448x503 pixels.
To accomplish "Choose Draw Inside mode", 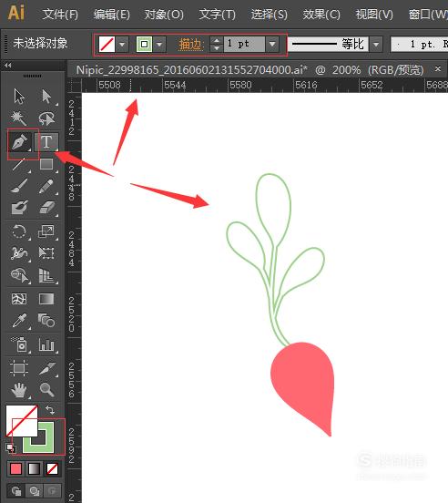I will 52,490.
